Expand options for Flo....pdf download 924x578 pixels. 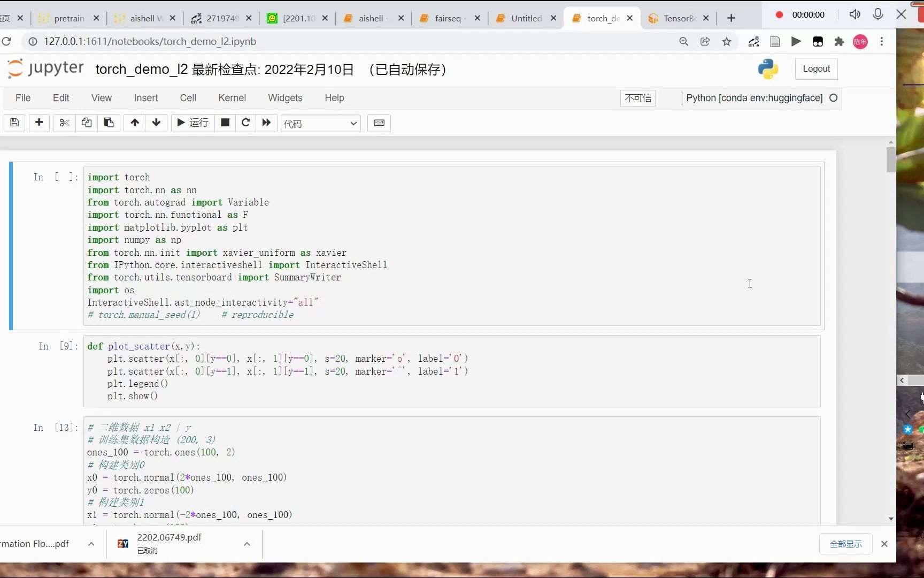[x=91, y=544]
